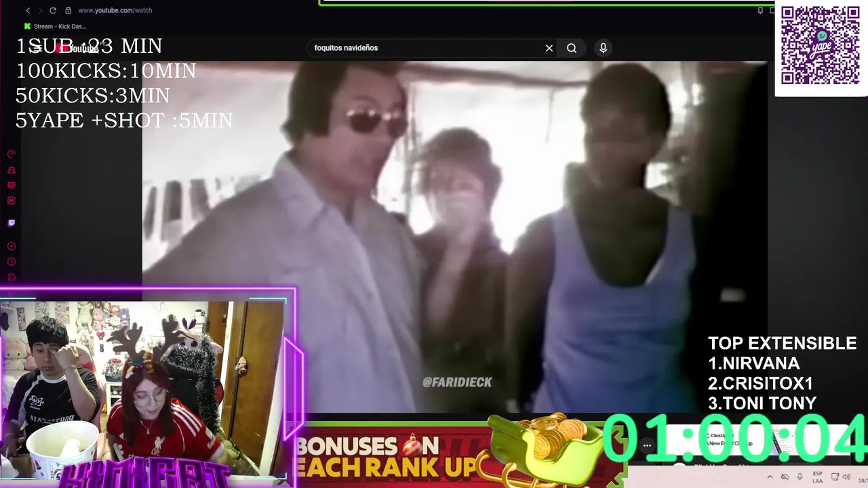Open fourth pink sidebar square icon
This screenshot has width=868, height=488.
[11, 201]
